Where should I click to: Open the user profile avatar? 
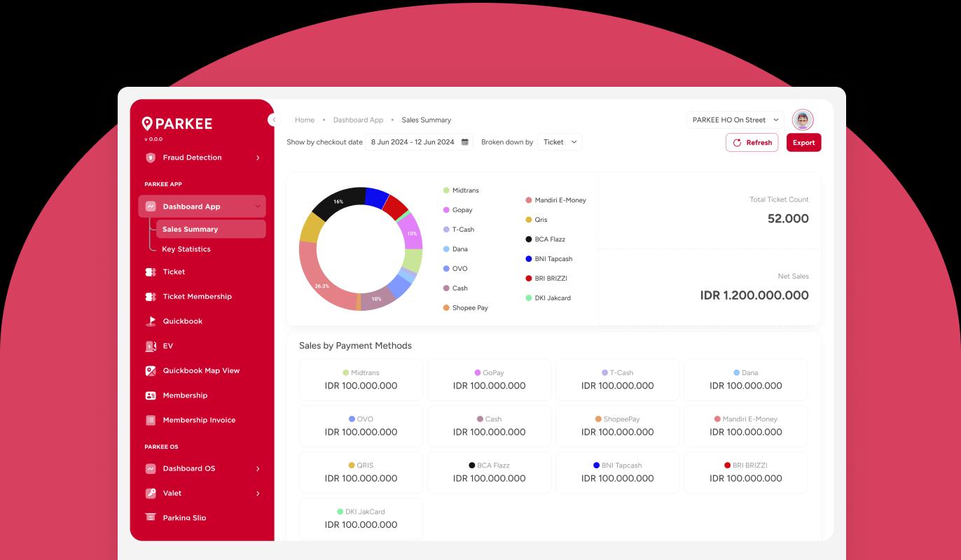coord(803,120)
